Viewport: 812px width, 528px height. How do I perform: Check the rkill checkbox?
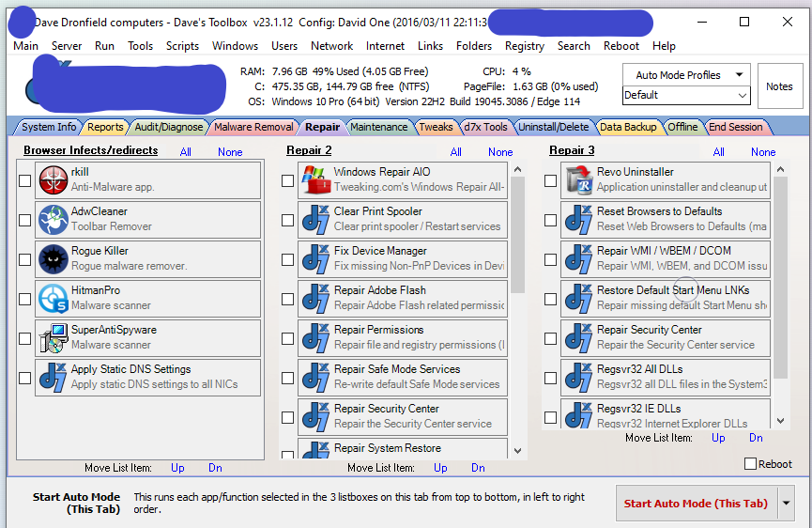[24, 180]
